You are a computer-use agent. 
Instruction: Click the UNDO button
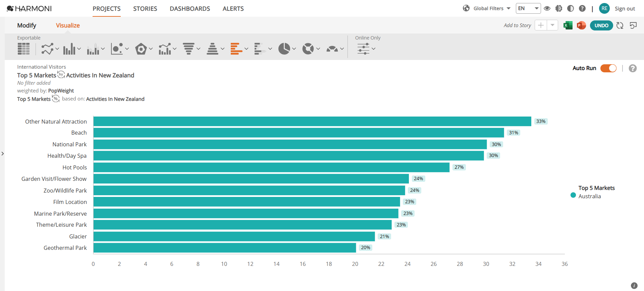601,25
